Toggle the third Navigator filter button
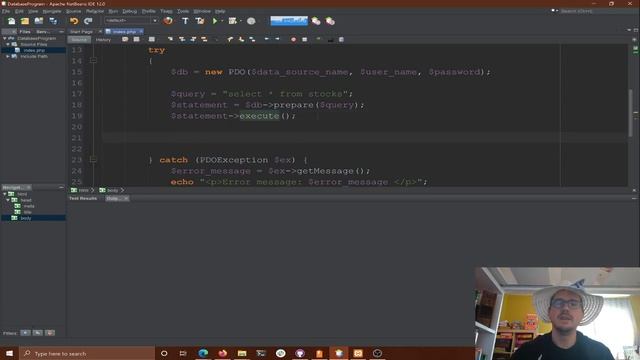 coord(50,333)
